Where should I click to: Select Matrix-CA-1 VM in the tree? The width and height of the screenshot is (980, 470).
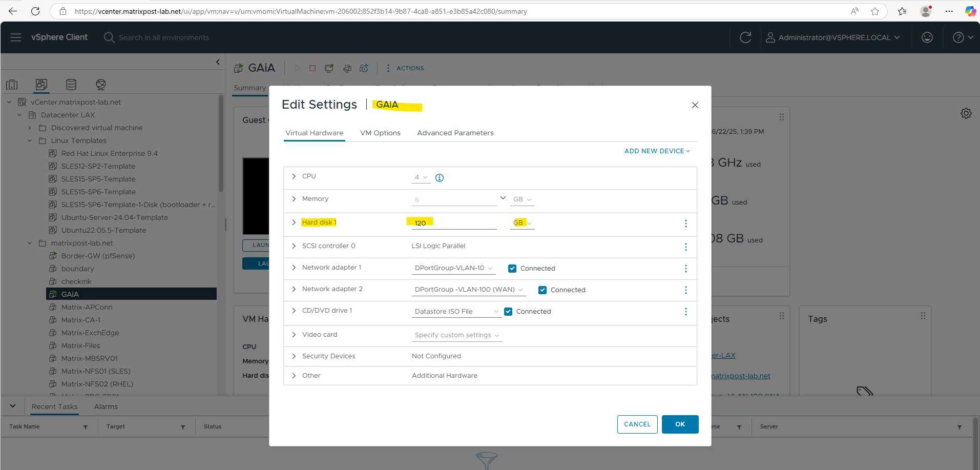pyautogui.click(x=80, y=320)
